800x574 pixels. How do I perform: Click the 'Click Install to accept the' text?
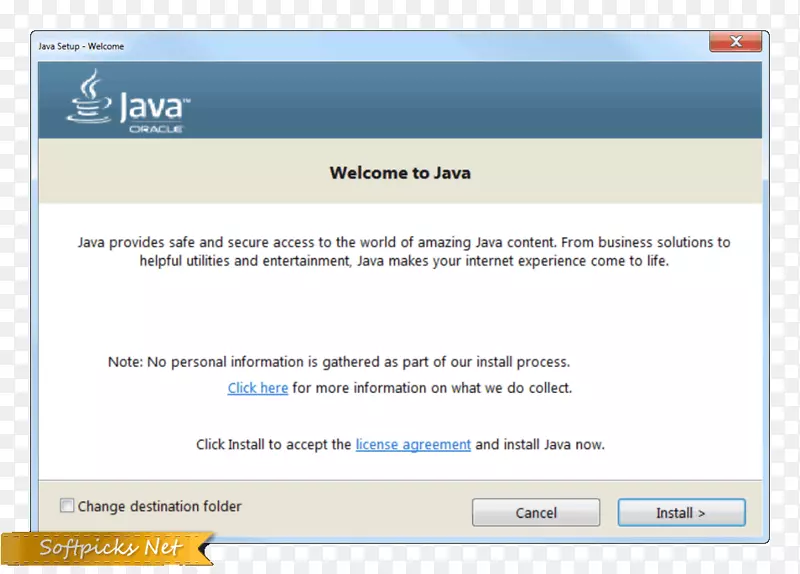[273, 445]
